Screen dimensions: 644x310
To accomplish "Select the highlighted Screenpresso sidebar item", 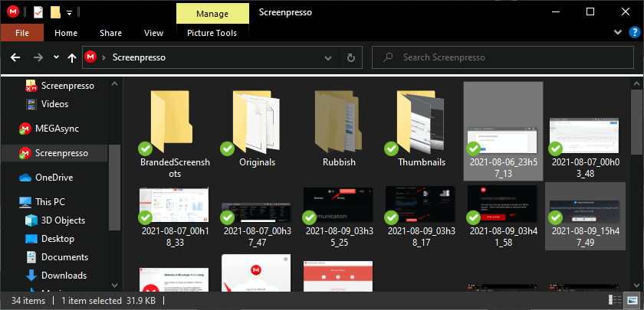I will click(x=54, y=153).
